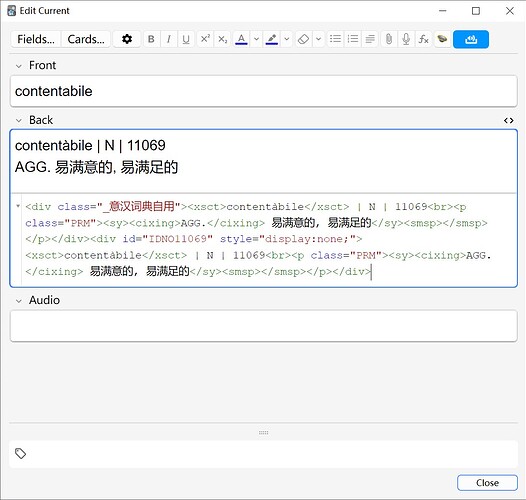Collapse the Front field
This screenshot has height=500, width=526.
pos(19,66)
